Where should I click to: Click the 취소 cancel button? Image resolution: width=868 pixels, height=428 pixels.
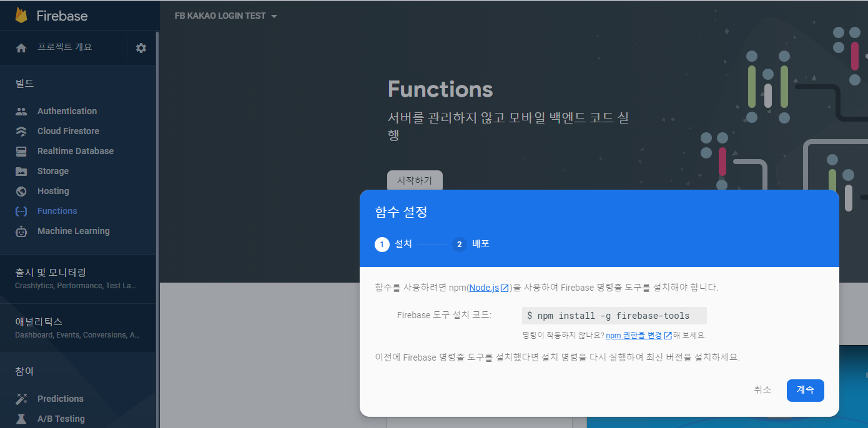762,390
